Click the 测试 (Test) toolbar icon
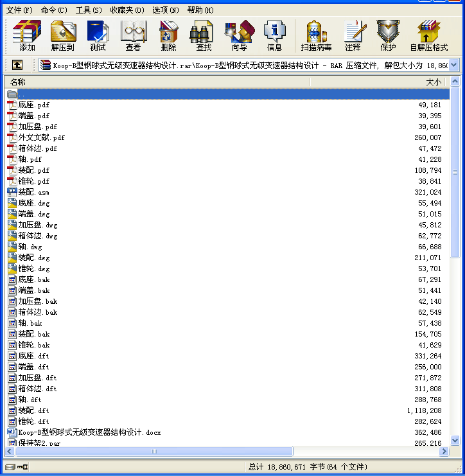 [98, 35]
